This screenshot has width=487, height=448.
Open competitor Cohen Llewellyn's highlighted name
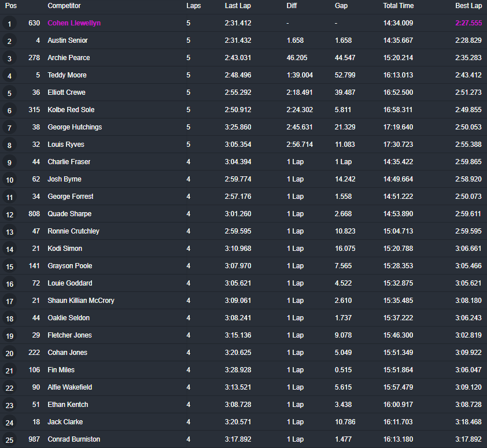point(74,23)
